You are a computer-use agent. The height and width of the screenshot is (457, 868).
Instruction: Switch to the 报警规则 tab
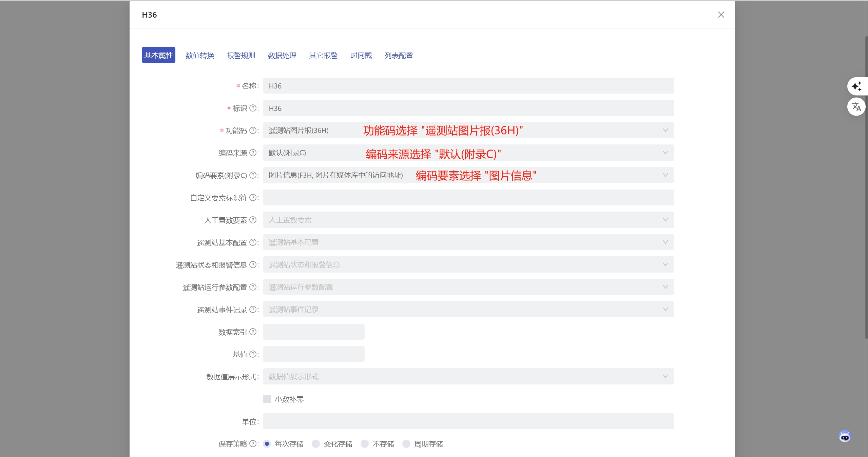pyautogui.click(x=241, y=55)
